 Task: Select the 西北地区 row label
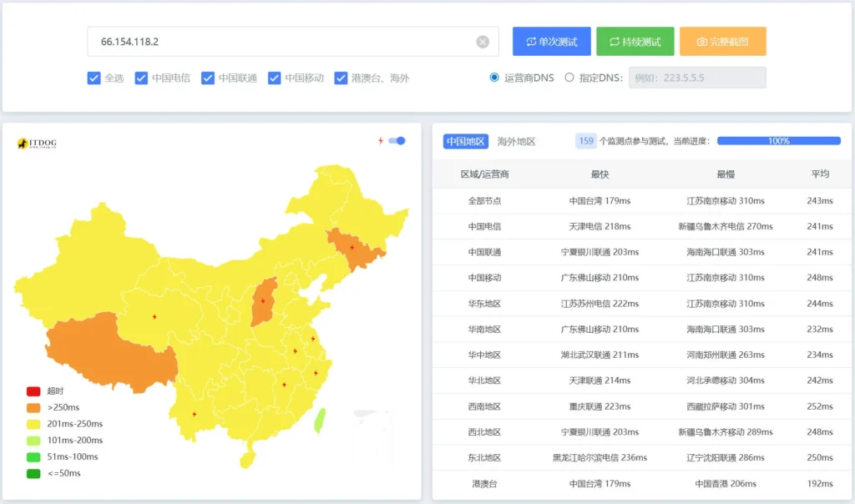(x=484, y=432)
